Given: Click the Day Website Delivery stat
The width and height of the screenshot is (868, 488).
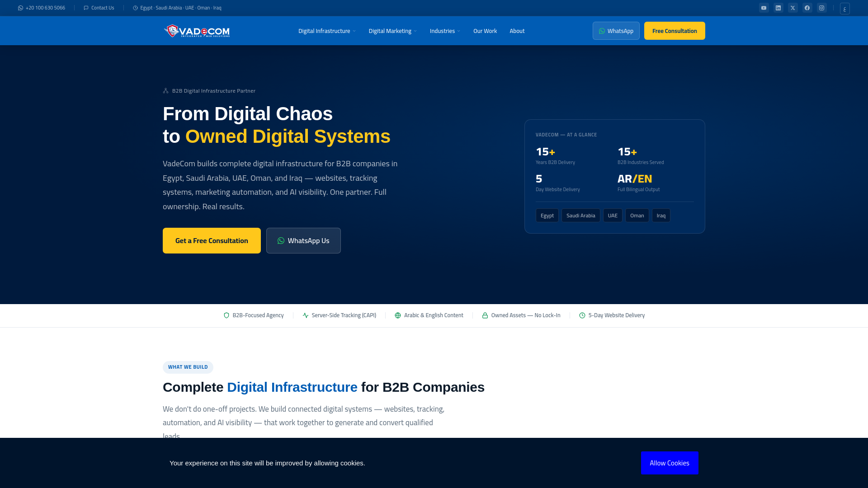Looking at the screenshot, I should tap(558, 183).
